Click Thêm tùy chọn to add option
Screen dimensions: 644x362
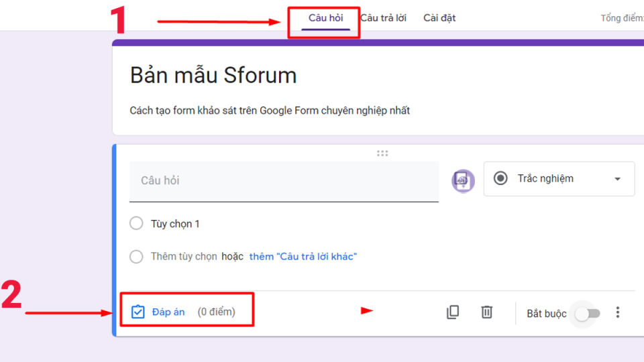click(x=184, y=257)
